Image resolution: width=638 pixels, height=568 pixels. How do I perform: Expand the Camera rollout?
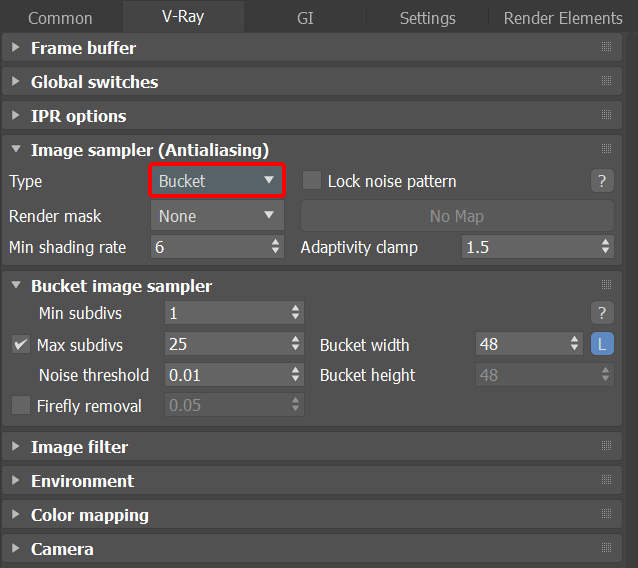point(62,549)
